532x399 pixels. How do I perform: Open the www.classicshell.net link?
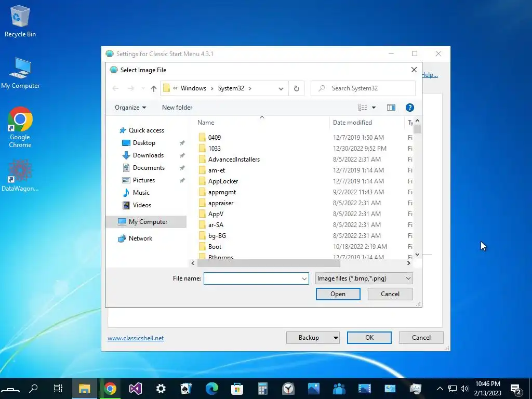[136, 338]
